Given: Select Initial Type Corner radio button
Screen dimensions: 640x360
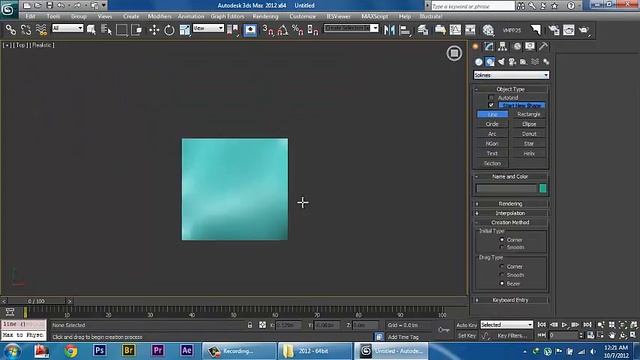Looking at the screenshot, I should [502, 240].
